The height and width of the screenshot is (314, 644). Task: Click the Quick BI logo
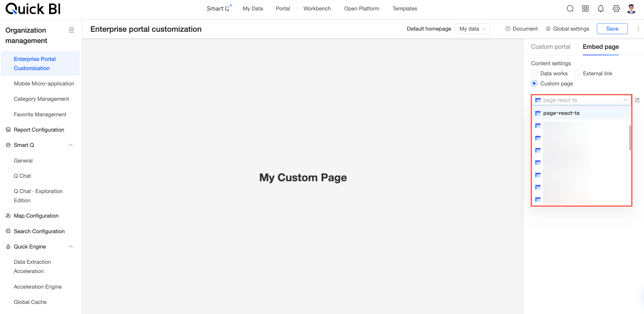click(33, 9)
